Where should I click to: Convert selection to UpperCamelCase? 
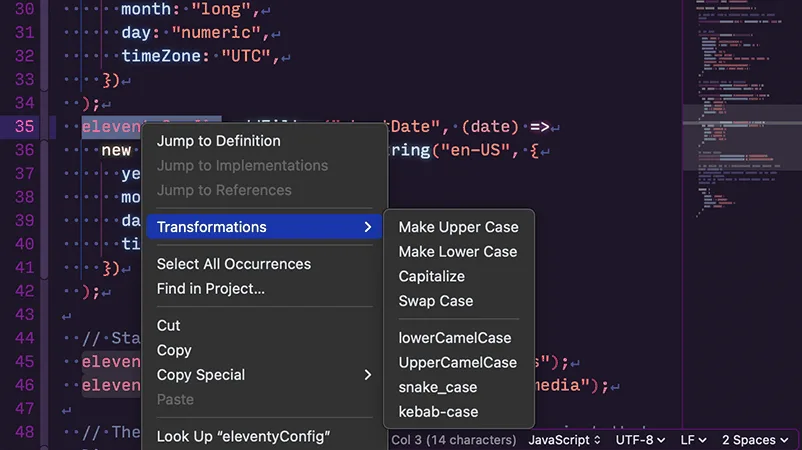click(459, 363)
